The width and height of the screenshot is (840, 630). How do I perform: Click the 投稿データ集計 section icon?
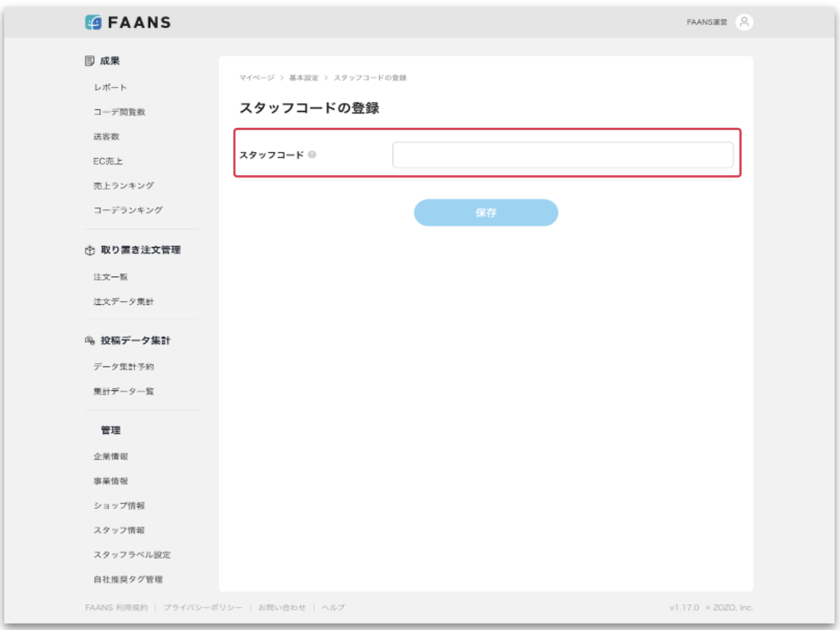[90, 341]
